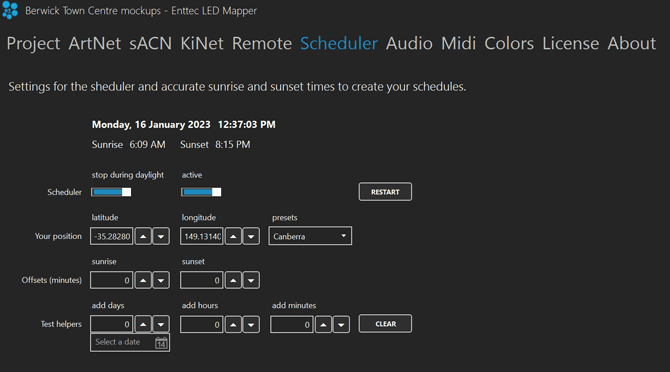Viewport: 670px width, 372px height.
Task: Decrease sunset offset with down arrow
Action: pyautogui.click(x=251, y=280)
